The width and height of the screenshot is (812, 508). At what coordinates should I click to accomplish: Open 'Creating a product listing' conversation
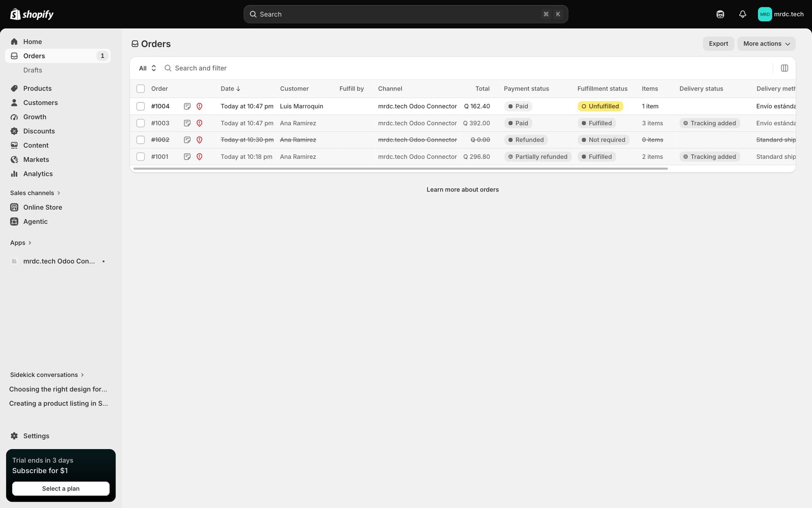58,403
